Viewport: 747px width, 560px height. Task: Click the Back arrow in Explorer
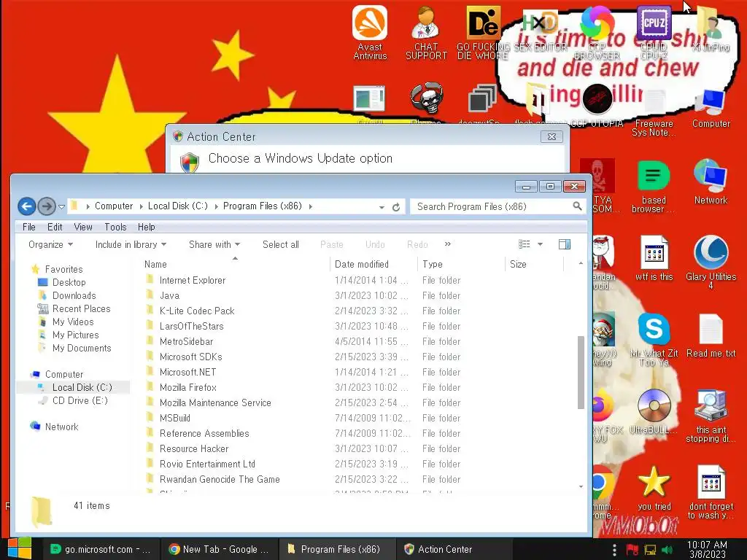[x=27, y=206]
